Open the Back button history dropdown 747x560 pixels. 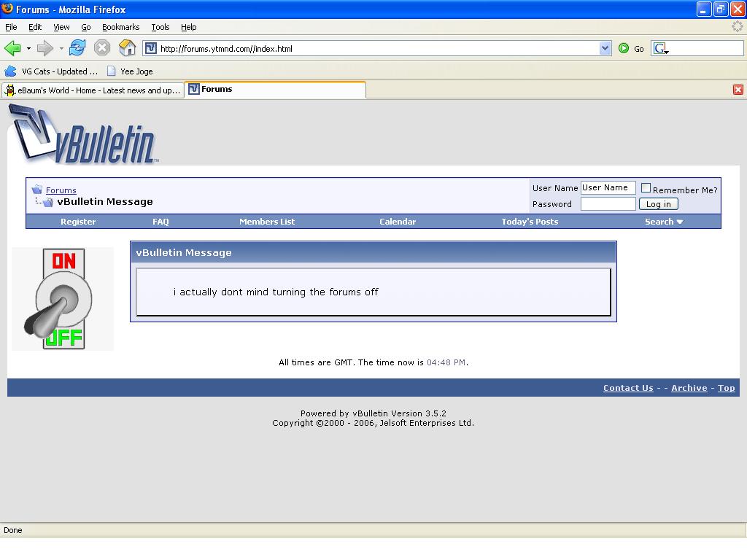coord(28,48)
